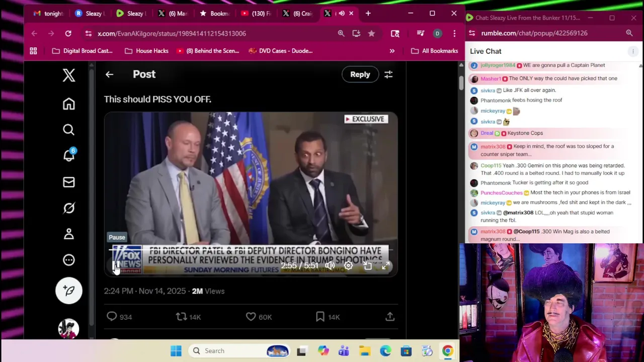Open File Explorer from the taskbar
The width and height of the screenshot is (644, 362).
point(365,351)
